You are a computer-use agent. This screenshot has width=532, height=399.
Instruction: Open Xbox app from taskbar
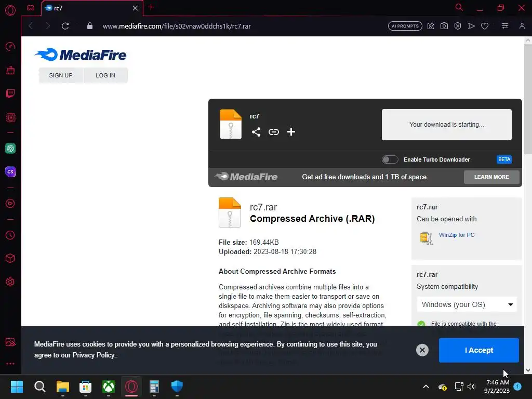[109, 387]
